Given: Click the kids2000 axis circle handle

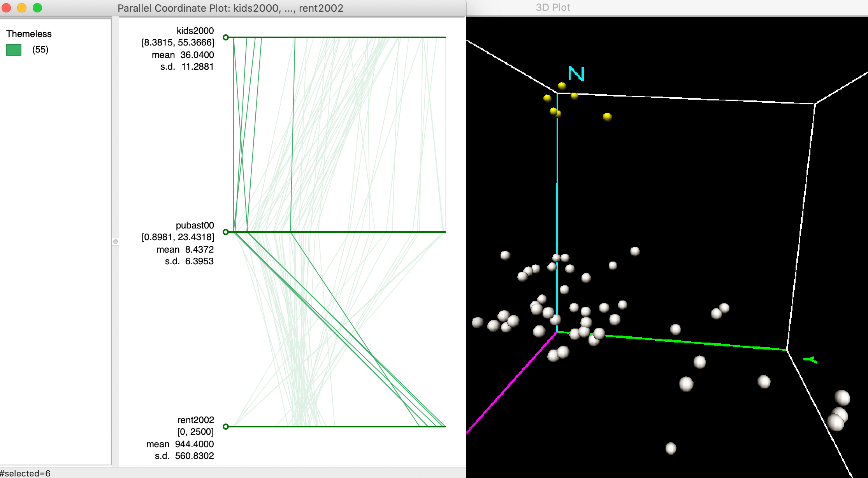Looking at the screenshot, I should pos(226,37).
